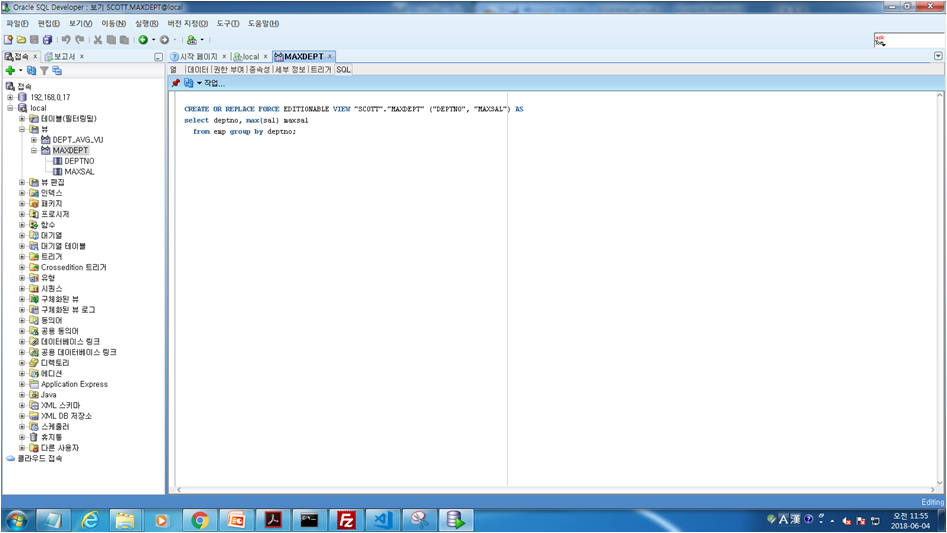Click the horizontal scrollbar of SQL editor

pyautogui.click(x=556, y=490)
